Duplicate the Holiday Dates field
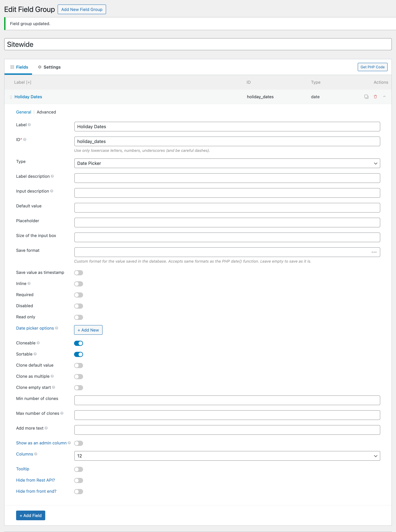This screenshot has width=396, height=532. (366, 97)
